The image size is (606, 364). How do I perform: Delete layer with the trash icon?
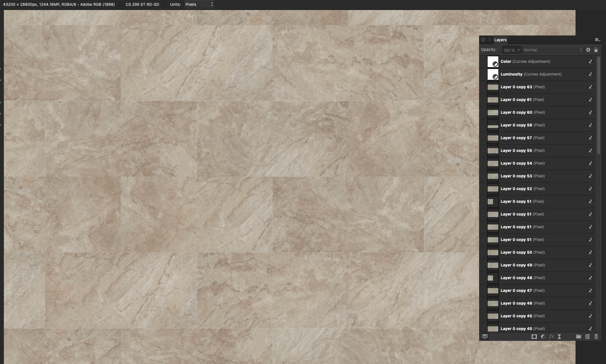point(596,337)
